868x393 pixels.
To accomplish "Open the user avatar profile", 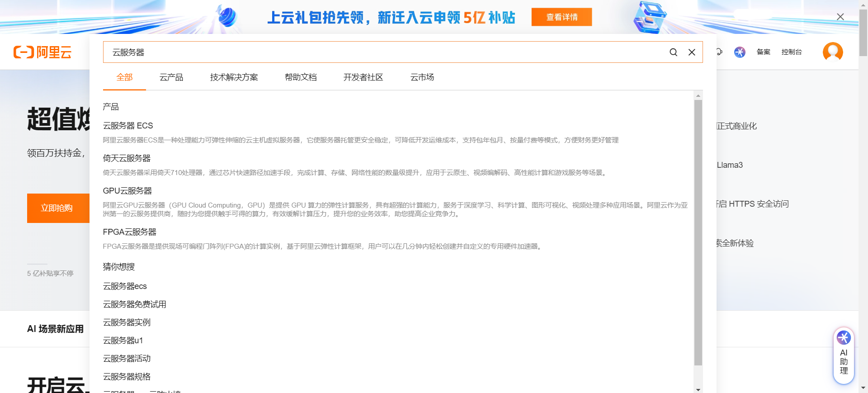I will click(x=832, y=52).
